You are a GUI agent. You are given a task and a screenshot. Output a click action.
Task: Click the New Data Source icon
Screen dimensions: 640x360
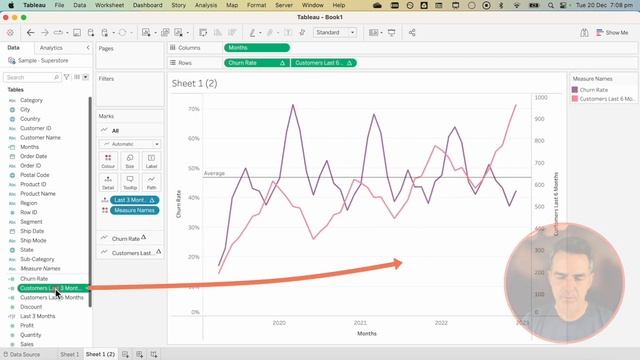click(91, 33)
